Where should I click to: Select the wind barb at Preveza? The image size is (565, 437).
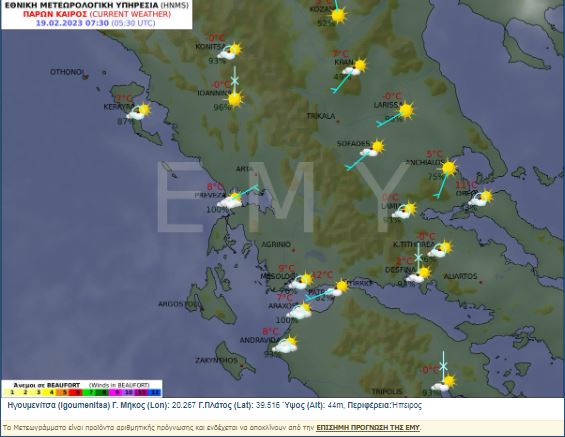pyautogui.click(x=245, y=192)
